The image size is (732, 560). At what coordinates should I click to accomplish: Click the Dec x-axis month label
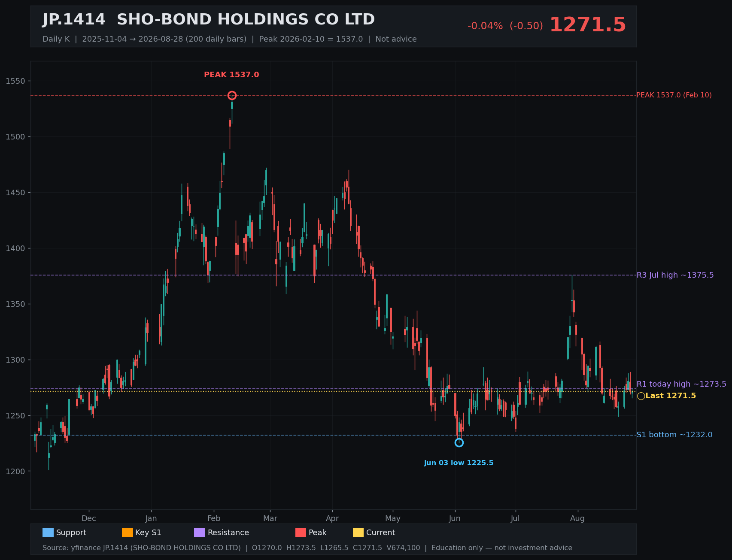point(89,518)
